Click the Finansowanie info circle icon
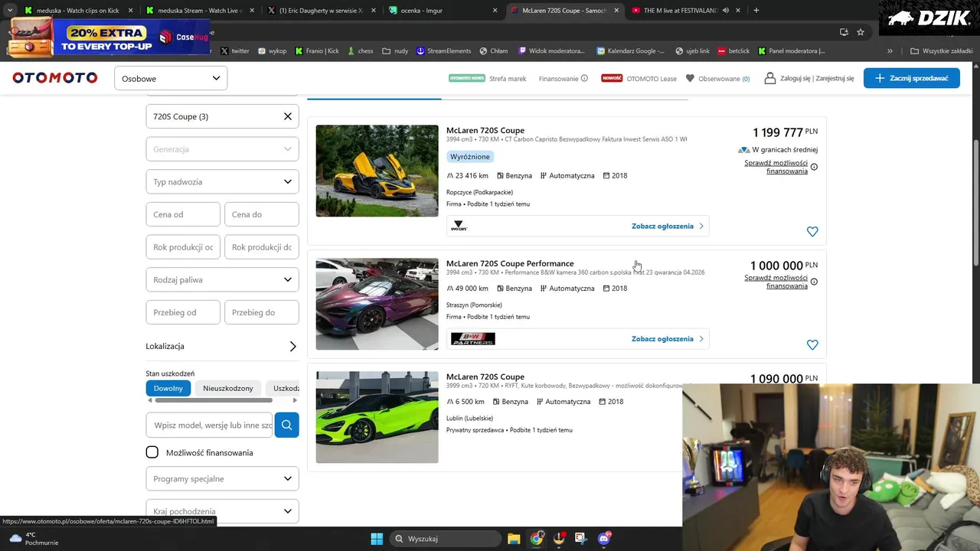 [584, 78]
